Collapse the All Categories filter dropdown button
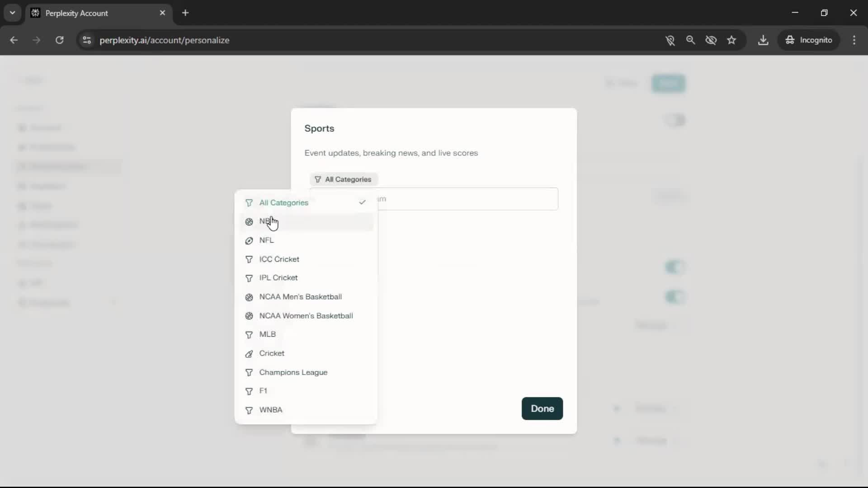 [x=344, y=179]
